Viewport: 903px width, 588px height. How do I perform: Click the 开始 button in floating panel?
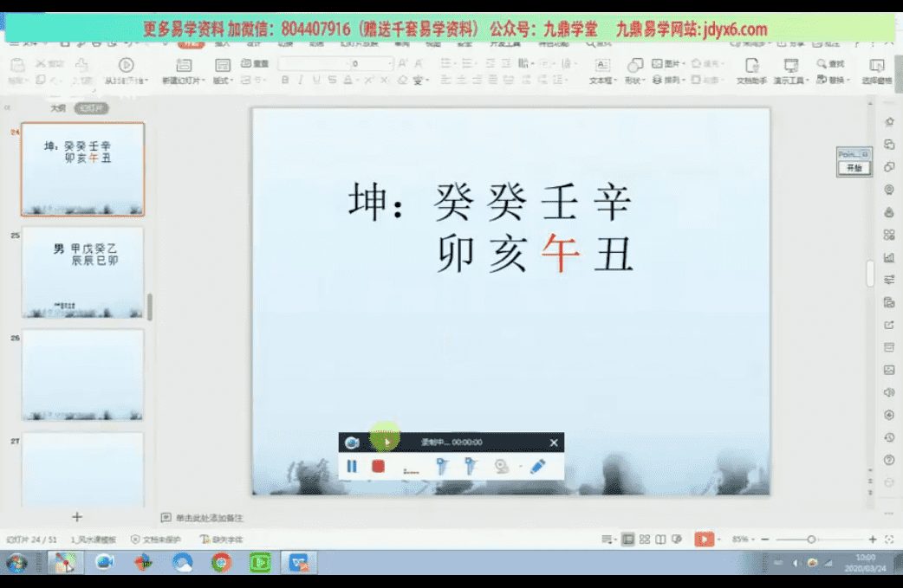(x=854, y=168)
